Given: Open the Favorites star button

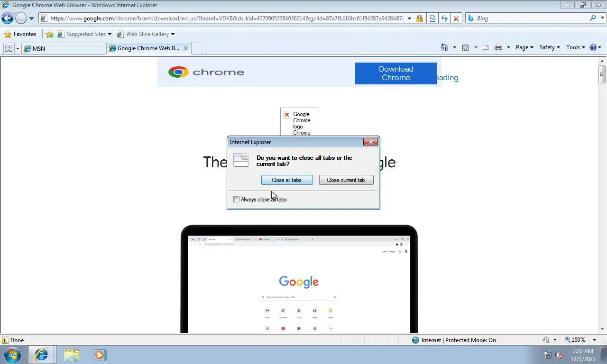Looking at the screenshot, I should pos(20,34).
